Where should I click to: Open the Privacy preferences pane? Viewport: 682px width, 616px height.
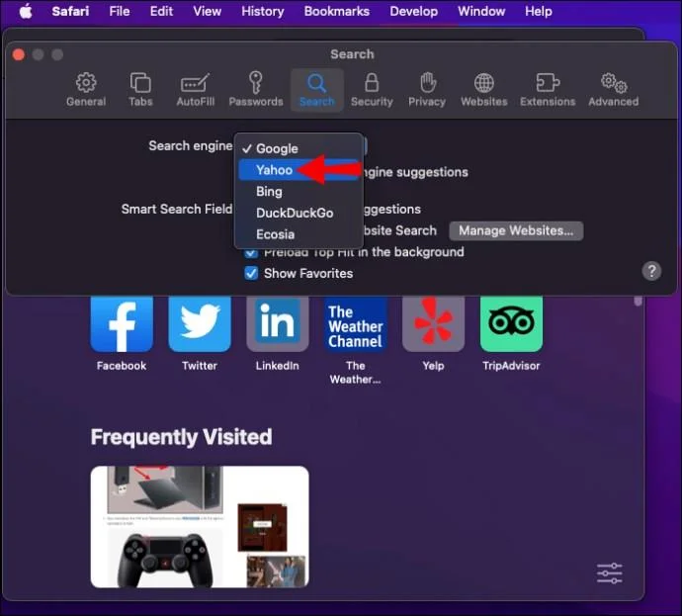(427, 90)
